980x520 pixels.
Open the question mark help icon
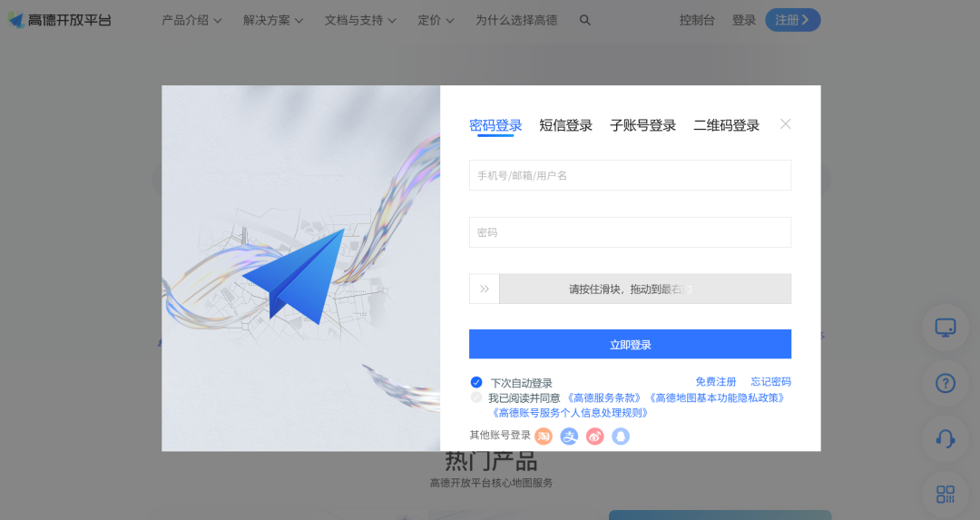click(x=945, y=382)
